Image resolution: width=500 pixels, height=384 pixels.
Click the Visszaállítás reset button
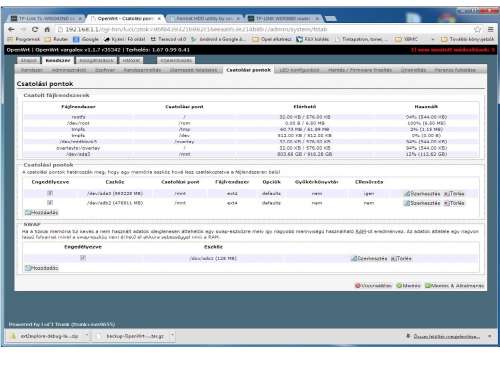373,286
